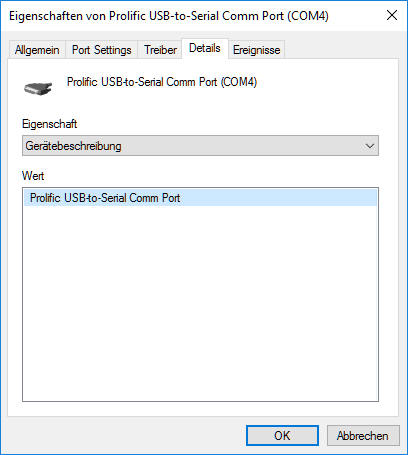Click the dialog title bar text
408x455 pixels.
(169, 16)
